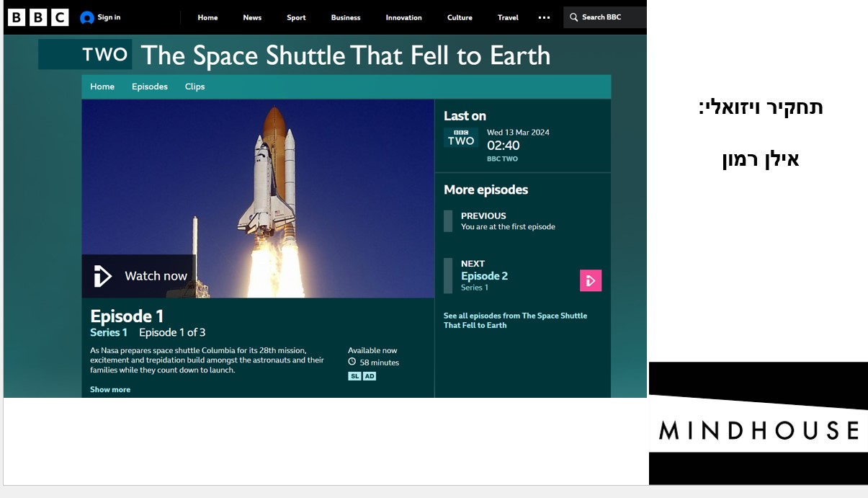Screen dimensions: 868x498
Task: Click the AD audio described badge
Action: click(x=370, y=376)
